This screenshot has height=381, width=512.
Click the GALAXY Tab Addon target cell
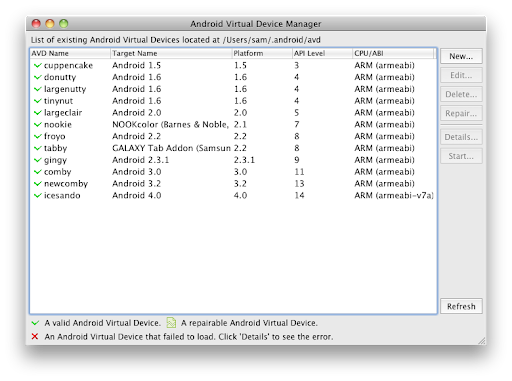pos(171,148)
